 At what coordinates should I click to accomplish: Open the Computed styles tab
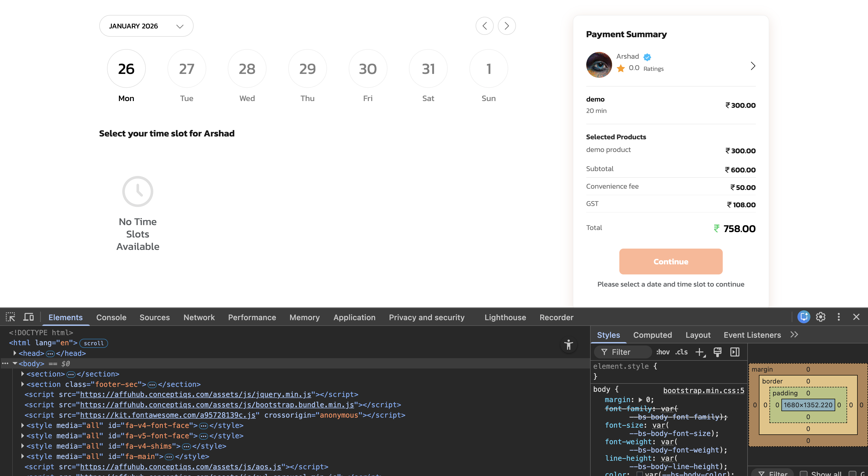[x=652, y=335]
